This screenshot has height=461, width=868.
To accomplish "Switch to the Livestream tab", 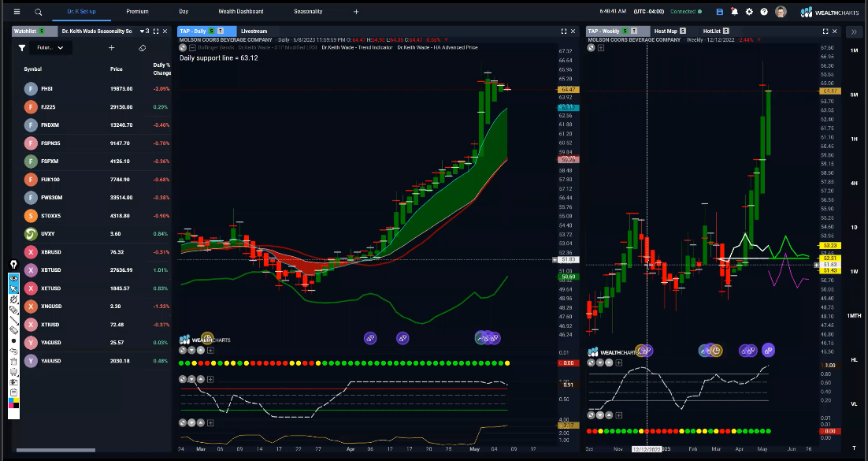I will pos(254,32).
